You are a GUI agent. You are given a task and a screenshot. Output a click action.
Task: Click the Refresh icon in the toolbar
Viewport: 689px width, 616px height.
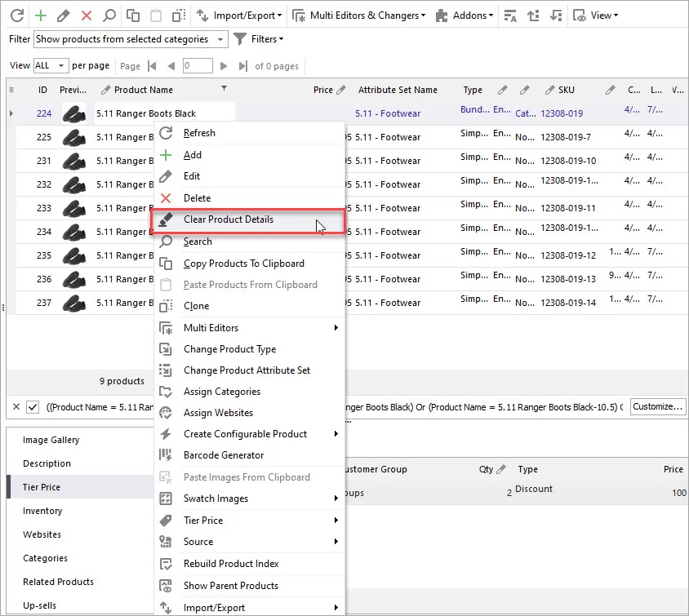(17, 16)
